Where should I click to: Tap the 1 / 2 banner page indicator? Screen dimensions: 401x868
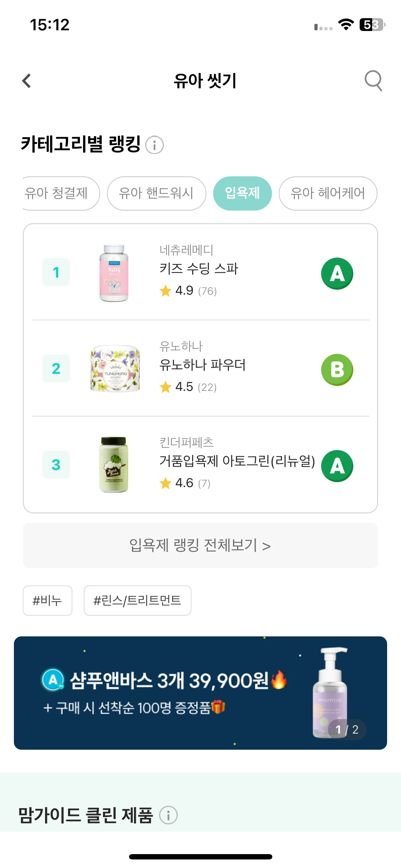point(347,729)
